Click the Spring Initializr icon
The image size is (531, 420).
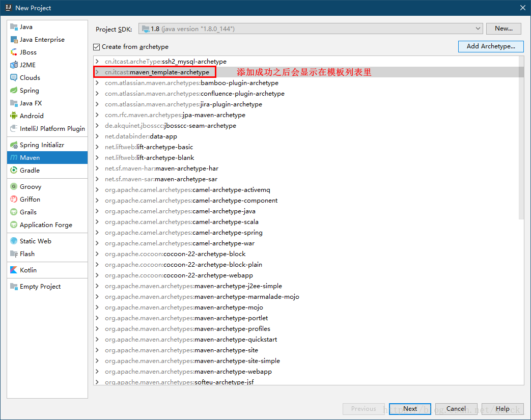tap(14, 145)
